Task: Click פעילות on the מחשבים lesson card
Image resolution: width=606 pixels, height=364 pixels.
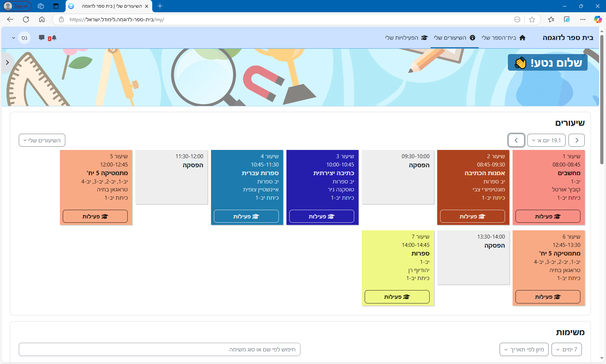Action: (548, 216)
